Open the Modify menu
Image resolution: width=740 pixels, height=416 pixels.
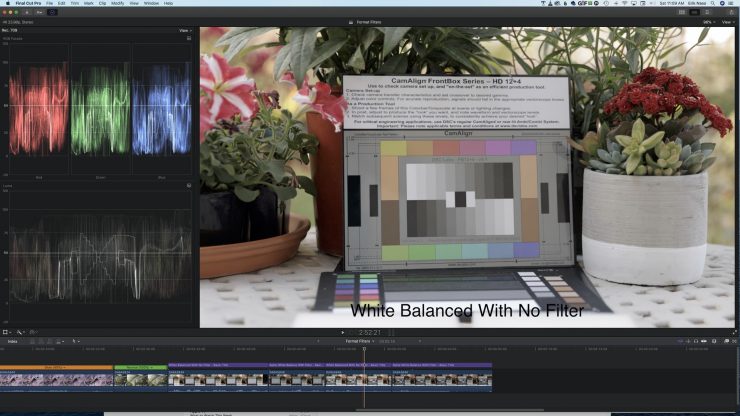tap(118, 3)
